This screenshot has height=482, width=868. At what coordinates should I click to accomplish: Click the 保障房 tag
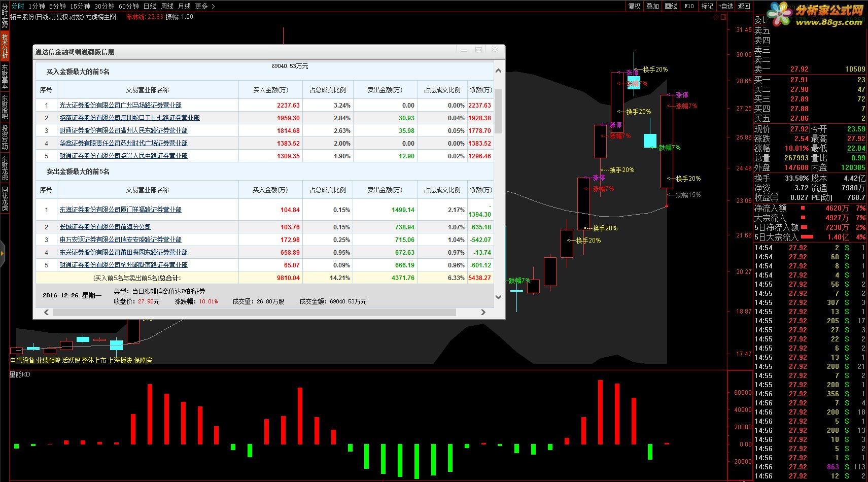[x=143, y=360]
